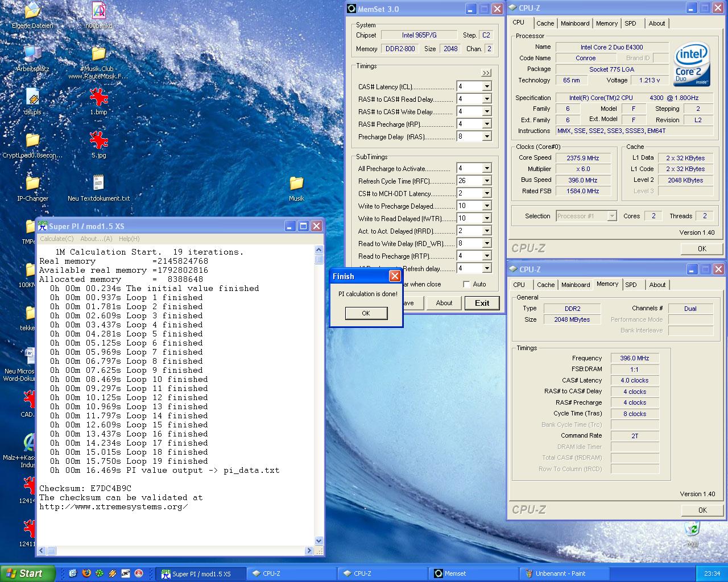
Task: Switch to About tab in top CPU-Z
Action: coord(657,23)
